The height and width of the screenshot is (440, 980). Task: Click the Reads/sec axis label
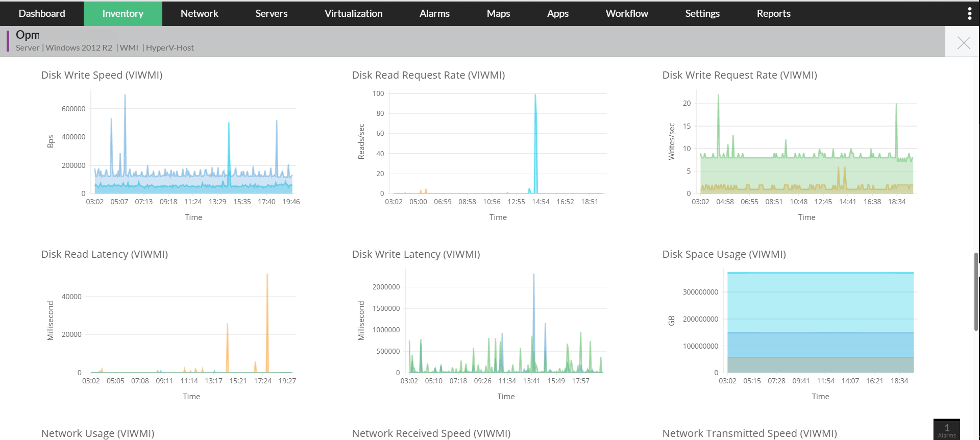click(x=361, y=141)
